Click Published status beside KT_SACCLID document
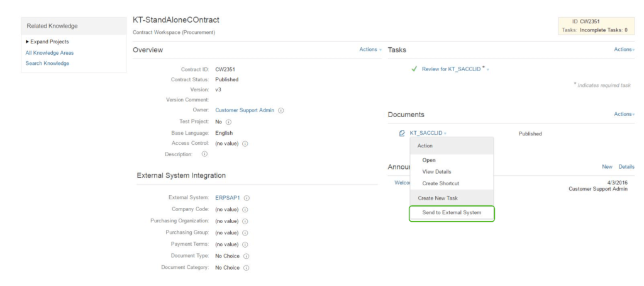Screen dimensions: 644x286 [x=530, y=134]
